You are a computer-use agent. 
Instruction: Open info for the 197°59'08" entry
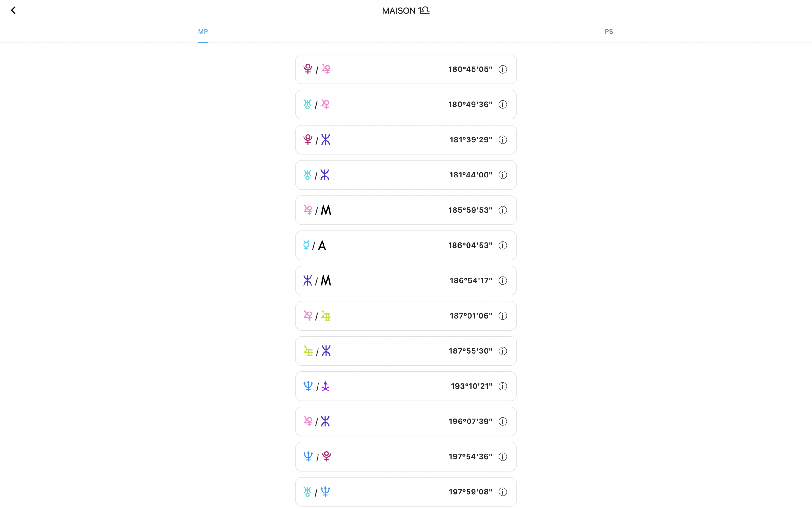point(502,492)
